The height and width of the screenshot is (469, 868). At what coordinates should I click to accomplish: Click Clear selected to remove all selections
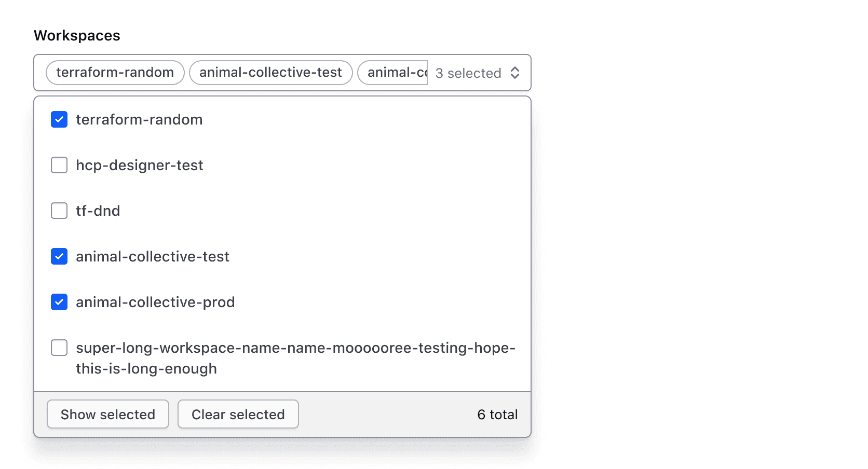[x=238, y=414]
